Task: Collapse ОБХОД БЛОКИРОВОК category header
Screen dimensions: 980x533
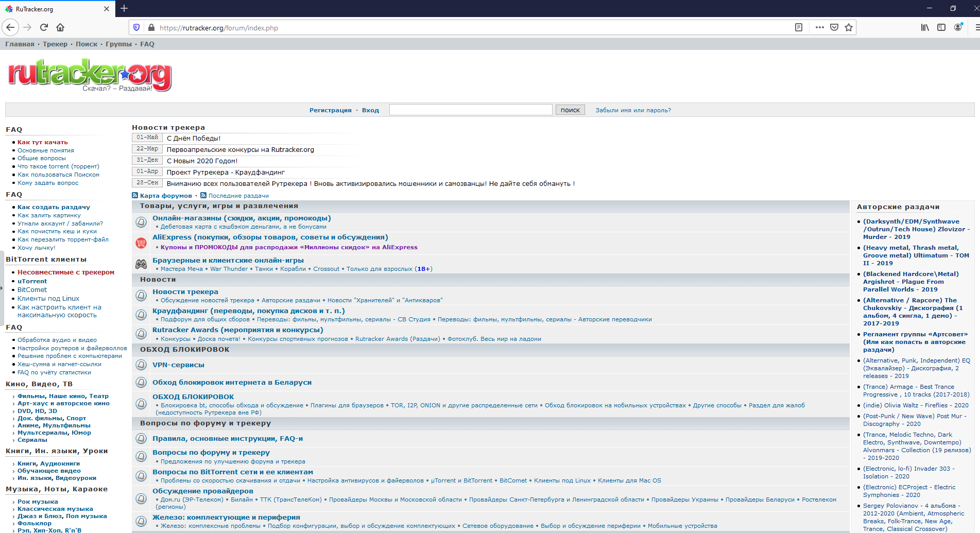Action: (x=490, y=350)
